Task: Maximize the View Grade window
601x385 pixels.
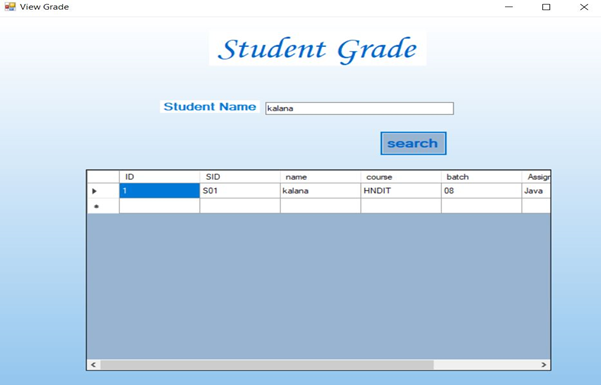Action: [x=546, y=7]
